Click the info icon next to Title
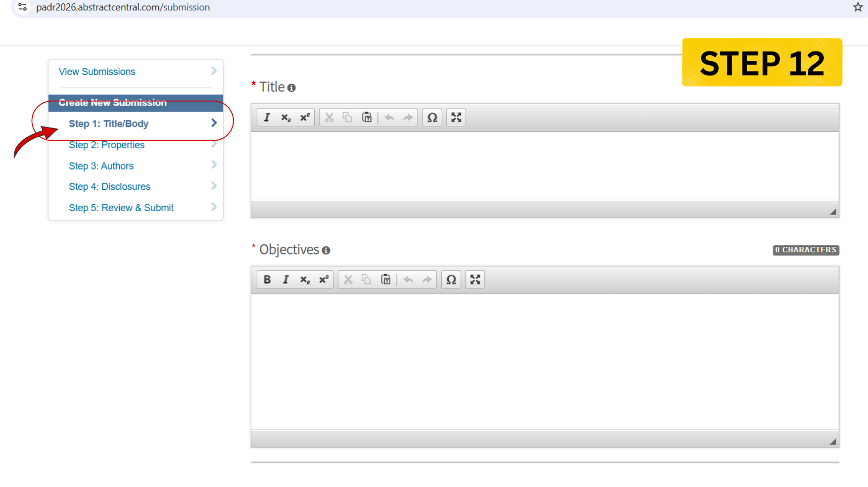Image resolution: width=868 pixels, height=487 pixels. [x=292, y=88]
